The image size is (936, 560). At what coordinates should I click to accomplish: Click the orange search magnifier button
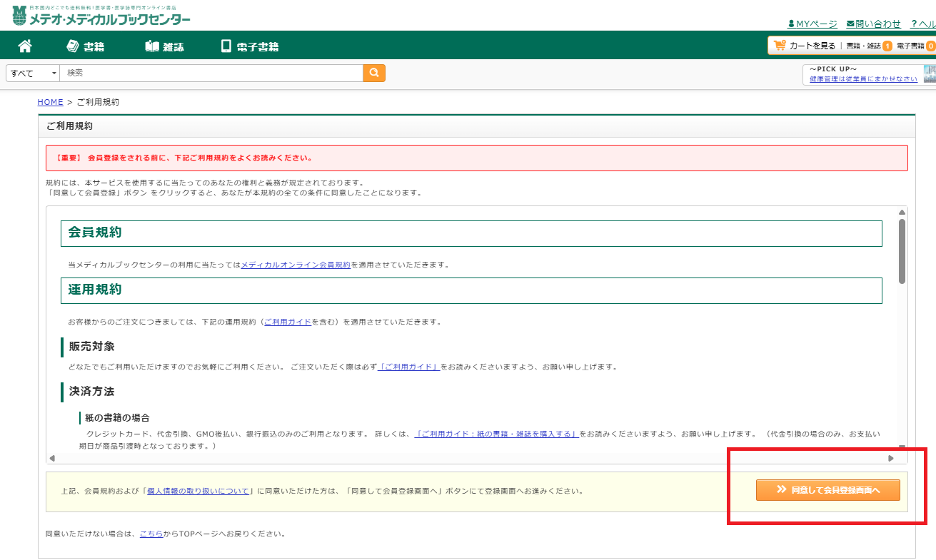[374, 73]
